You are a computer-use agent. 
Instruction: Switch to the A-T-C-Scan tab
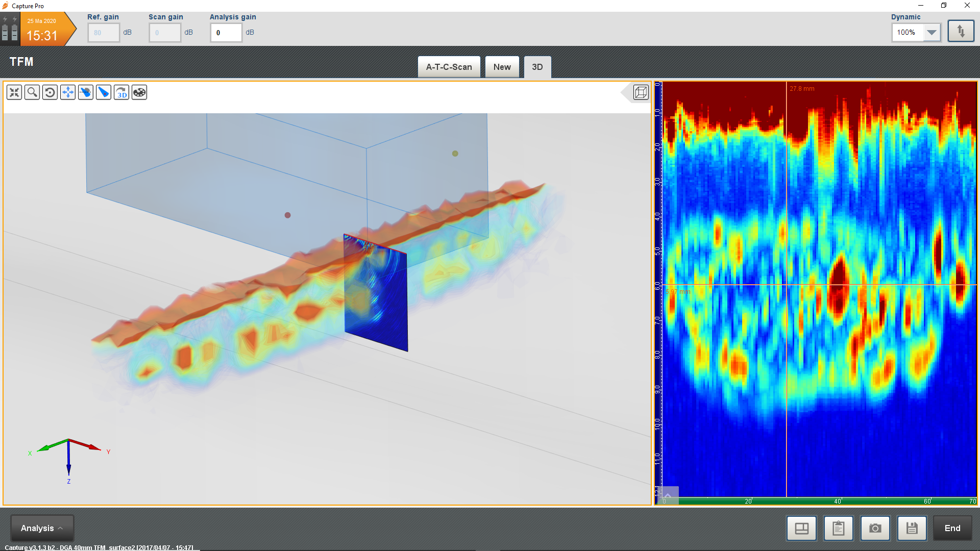[x=449, y=67]
